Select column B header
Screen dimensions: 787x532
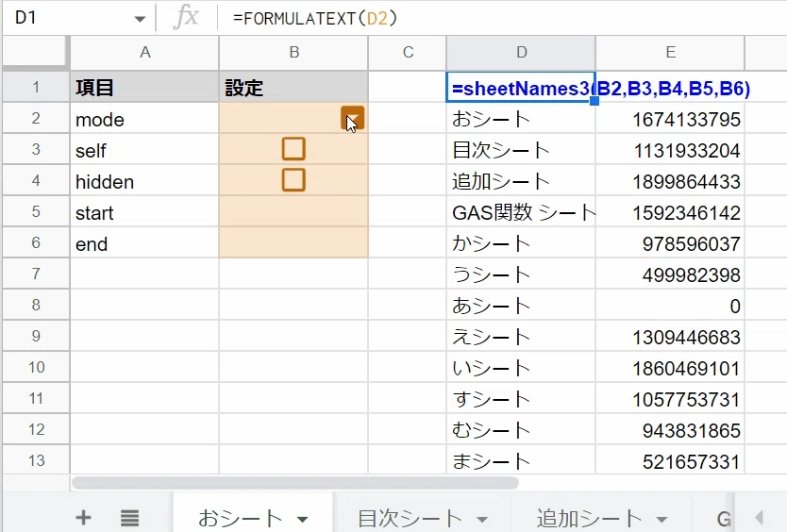pos(293,52)
